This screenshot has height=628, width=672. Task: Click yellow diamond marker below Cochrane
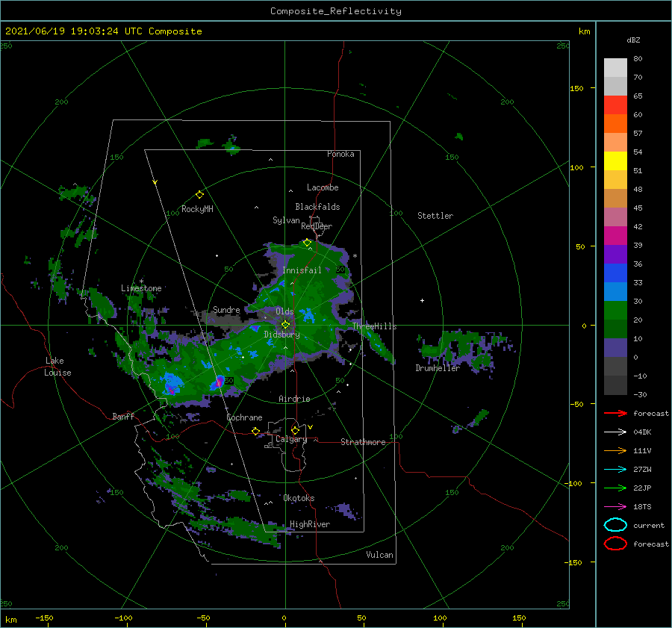click(x=255, y=431)
